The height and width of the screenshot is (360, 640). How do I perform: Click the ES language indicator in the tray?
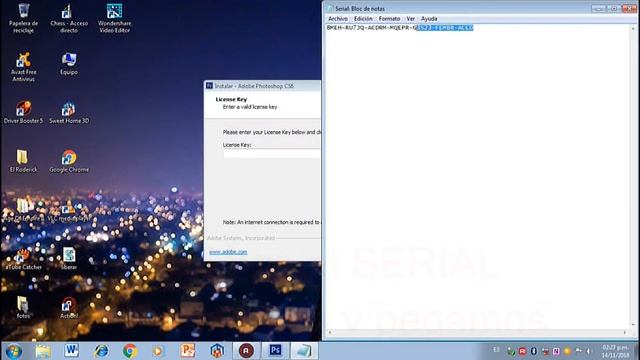[x=496, y=350]
